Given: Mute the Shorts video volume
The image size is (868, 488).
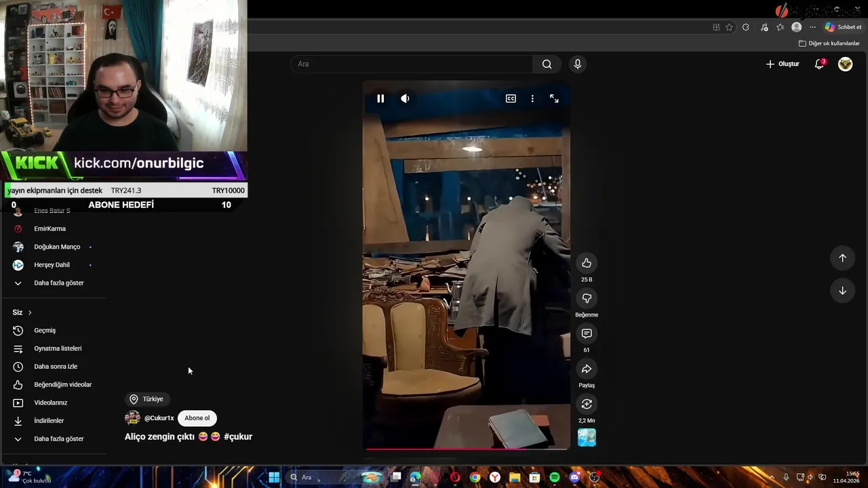Looking at the screenshot, I should coord(405,99).
